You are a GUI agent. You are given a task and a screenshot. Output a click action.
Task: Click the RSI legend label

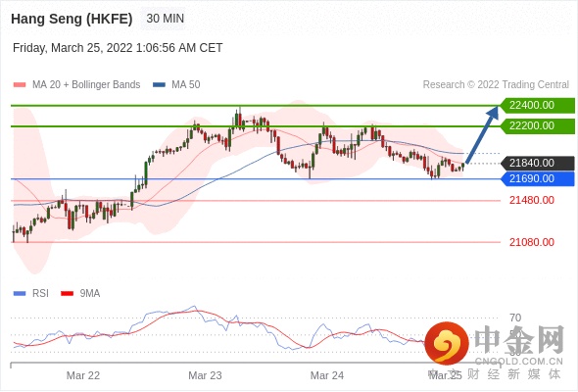pyautogui.click(x=40, y=294)
